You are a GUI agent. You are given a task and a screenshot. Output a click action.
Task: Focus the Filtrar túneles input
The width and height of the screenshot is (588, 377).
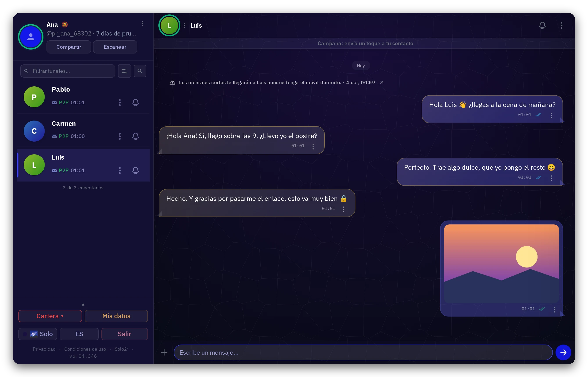pos(68,71)
